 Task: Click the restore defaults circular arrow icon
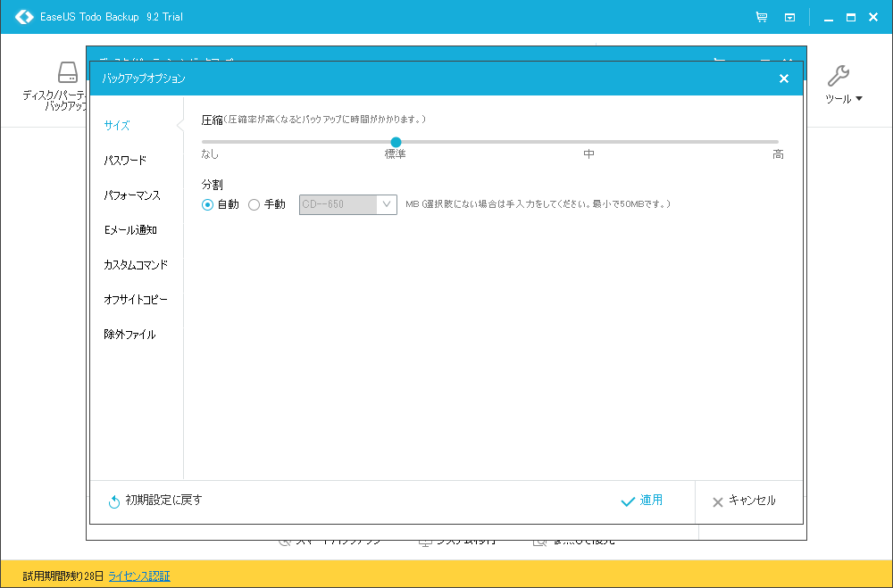[113, 501]
